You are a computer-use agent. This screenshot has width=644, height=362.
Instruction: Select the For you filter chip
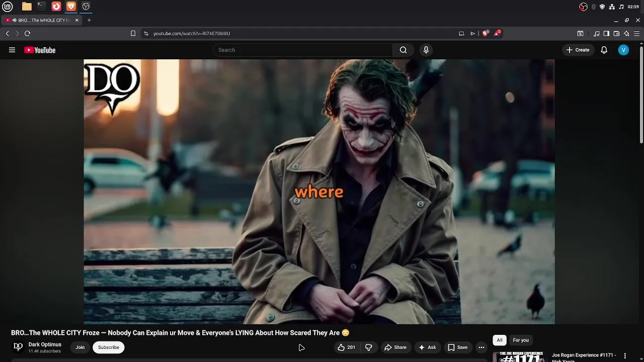pos(521,340)
